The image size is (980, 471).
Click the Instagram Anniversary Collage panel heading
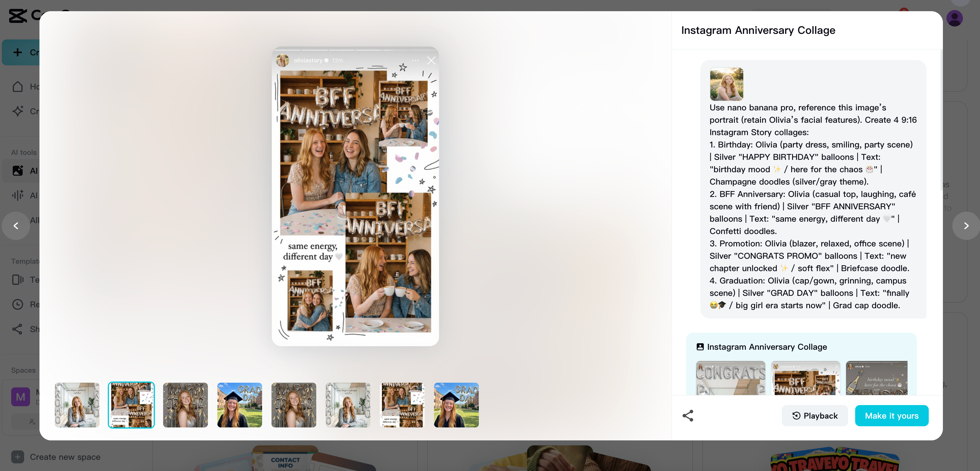tap(758, 30)
